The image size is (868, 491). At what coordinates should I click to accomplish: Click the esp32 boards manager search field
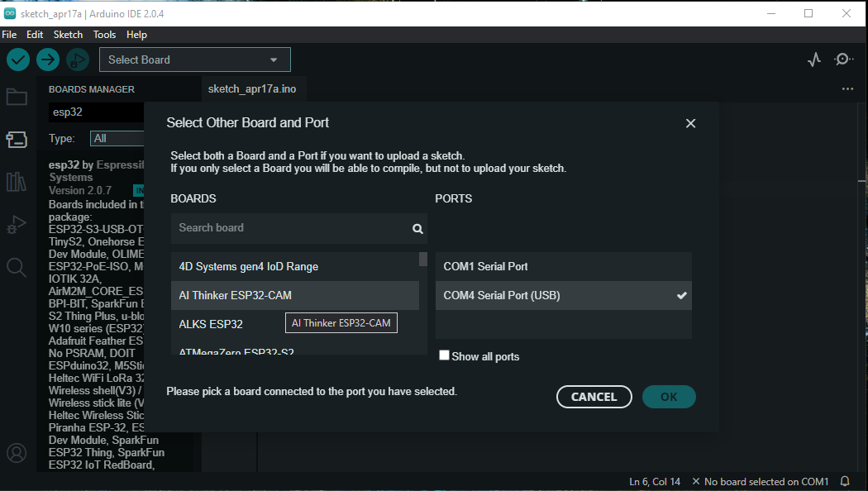point(97,112)
